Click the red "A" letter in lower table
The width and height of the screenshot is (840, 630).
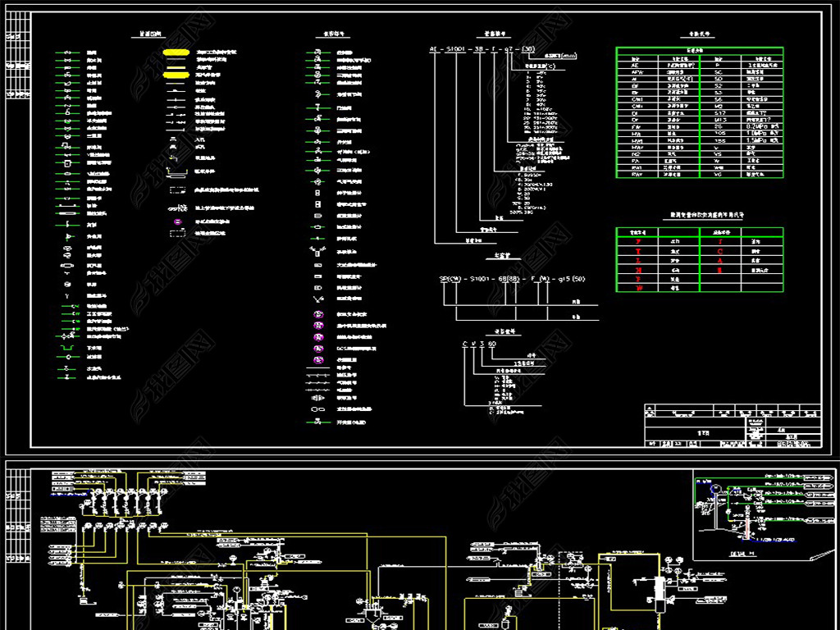(x=720, y=261)
